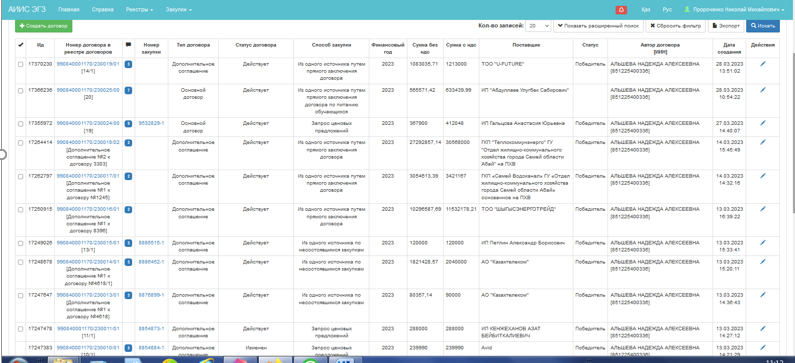The image size is (795, 363).
Task: Click the blue Искать search button
Action: point(763,25)
